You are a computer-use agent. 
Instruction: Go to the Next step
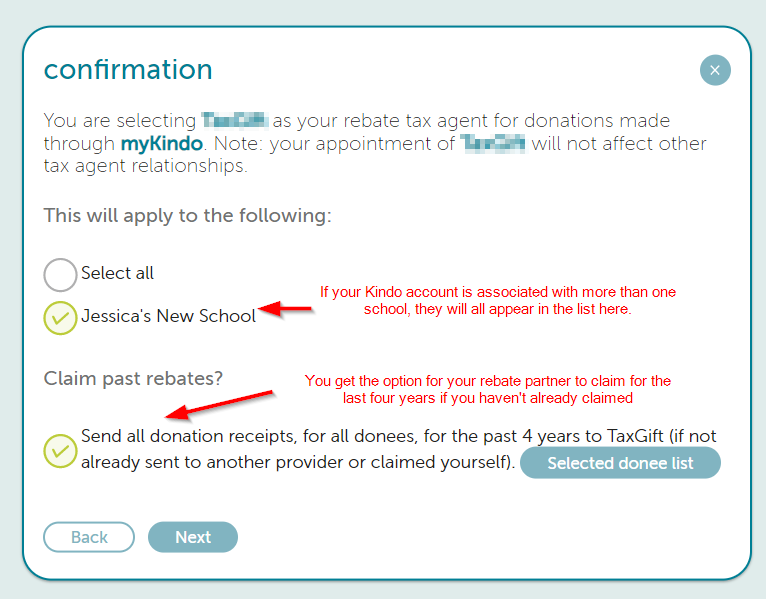tap(193, 537)
